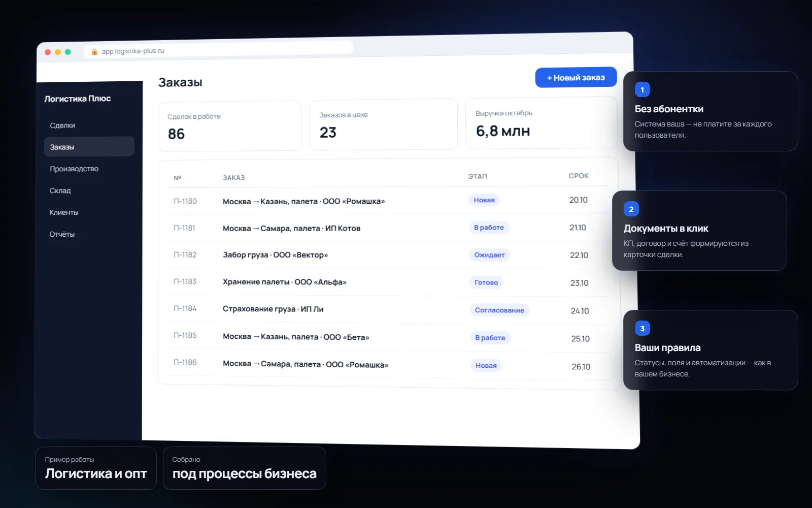Click the Выручка октябрь 6,8 млн card

click(x=542, y=123)
